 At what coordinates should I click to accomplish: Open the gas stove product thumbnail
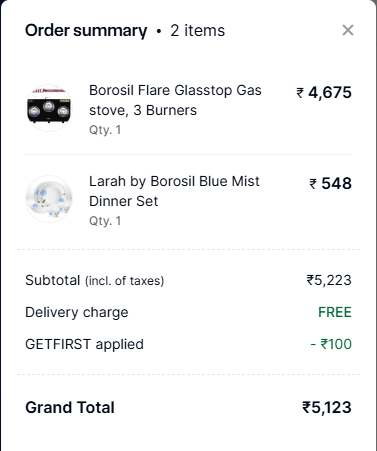pyautogui.click(x=49, y=108)
